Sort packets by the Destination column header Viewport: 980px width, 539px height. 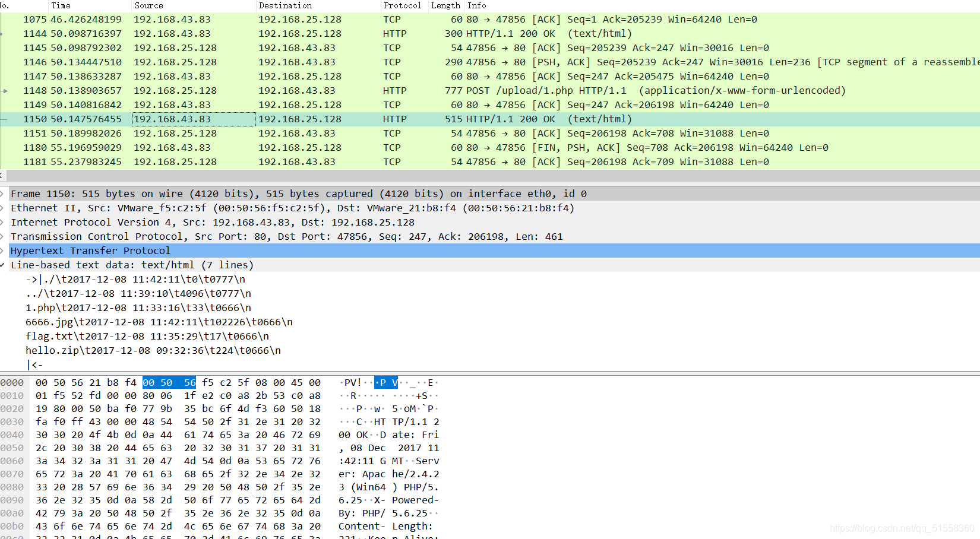tap(285, 5)
